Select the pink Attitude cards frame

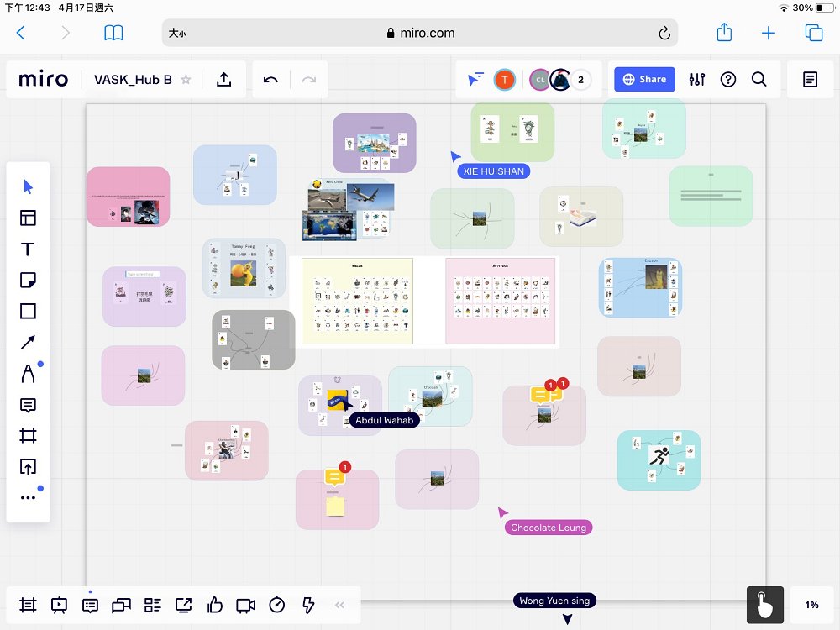[x=501, y=301]
